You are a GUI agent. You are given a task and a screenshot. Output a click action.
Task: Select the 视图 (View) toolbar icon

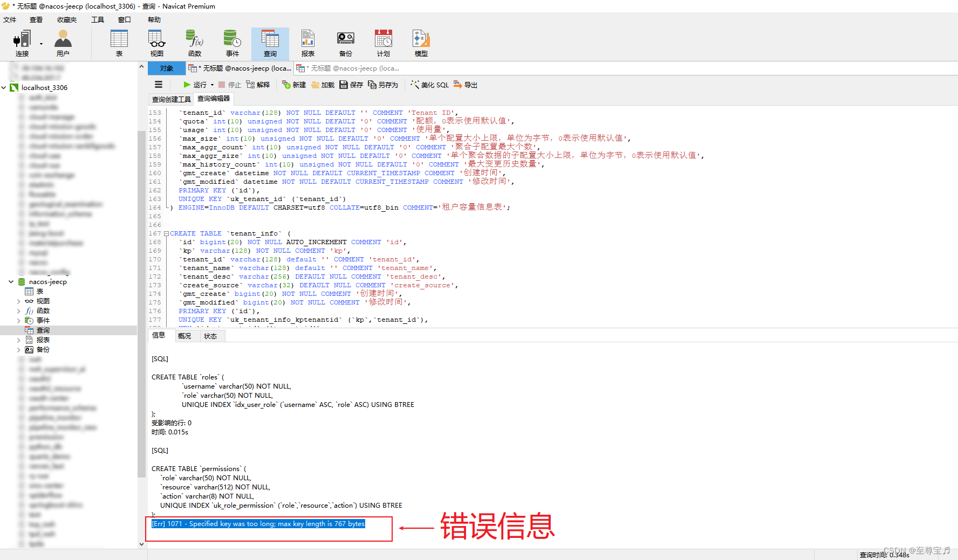point(157,43)
